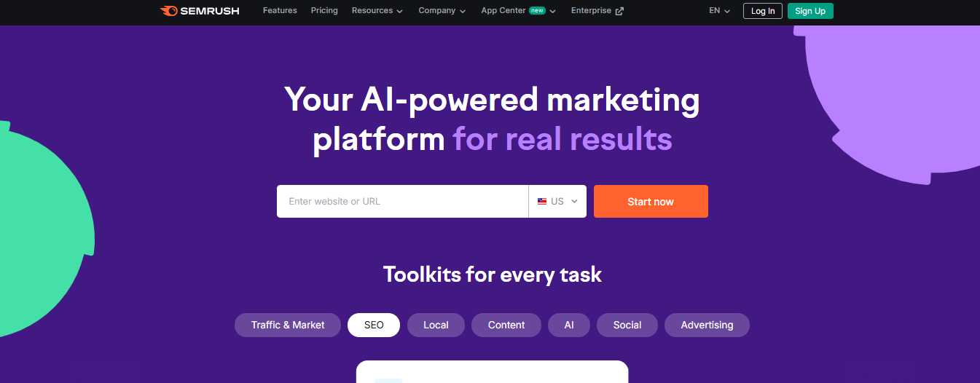Click the Semrush flame logo
This screenshot has width=980, height=383.
(x=168, y=11)
